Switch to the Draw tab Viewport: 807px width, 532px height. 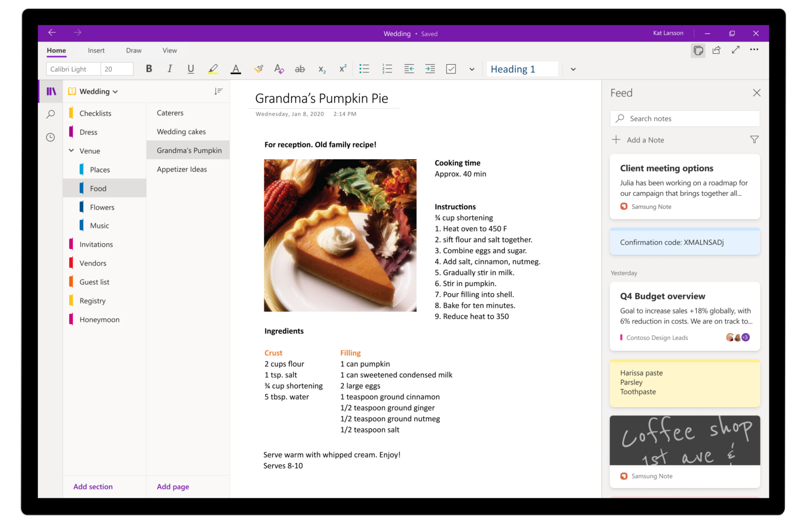133,50
